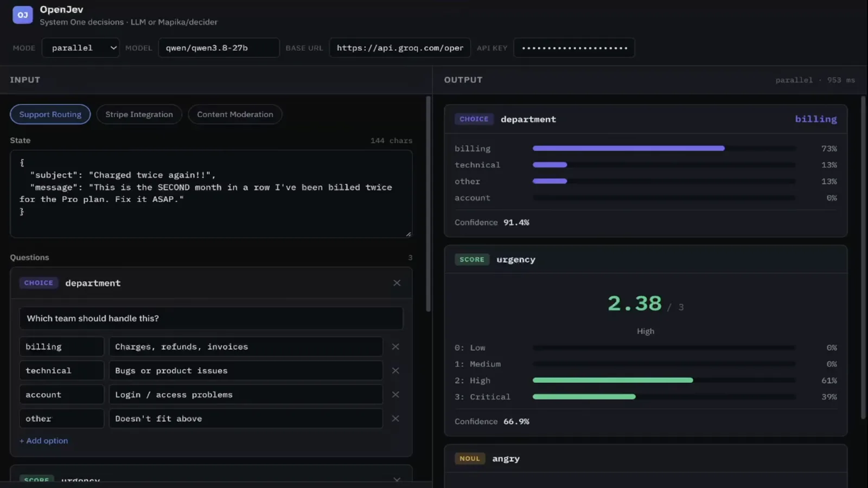Screen dimensions: 868x488
Task: Click the Confidence 91.4% text
Action: [x=492, y=222]
